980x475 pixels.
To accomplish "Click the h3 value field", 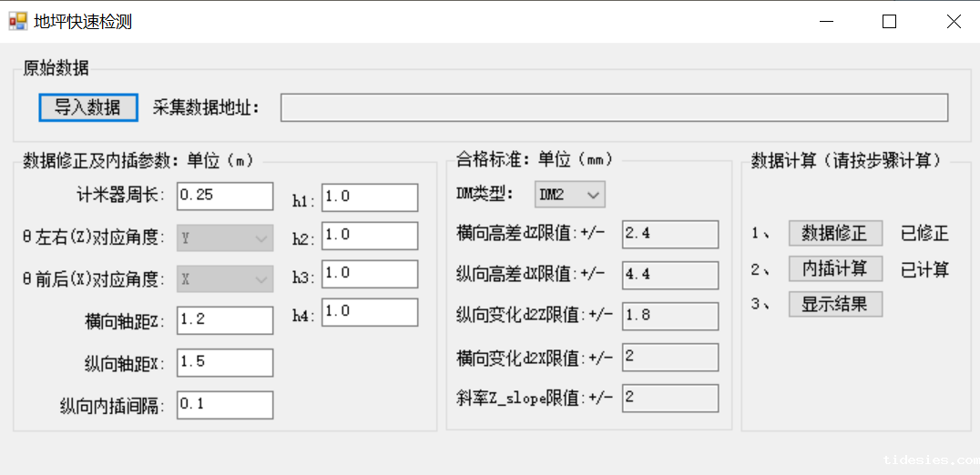I will coord(369,275).
